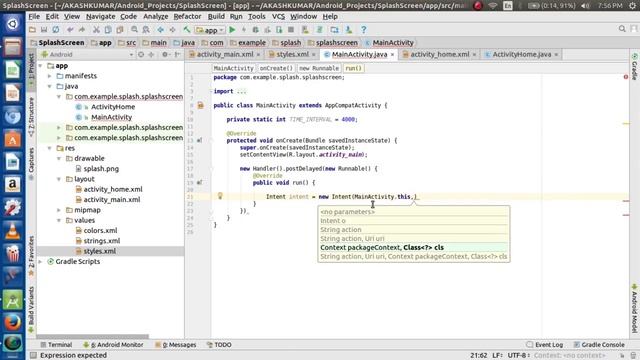640x360 pixels.
Task: Open VLC cone icon in launcher
Action: [x=12, y=231]
